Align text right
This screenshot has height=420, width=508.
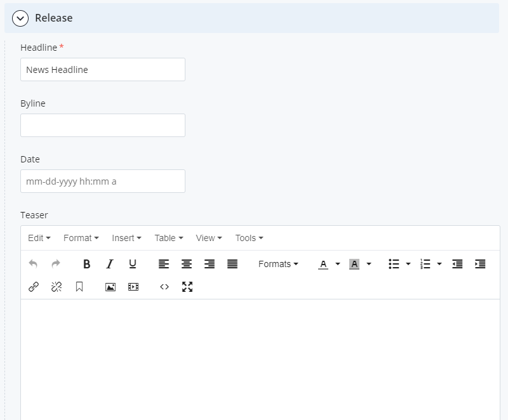[210, 264]
